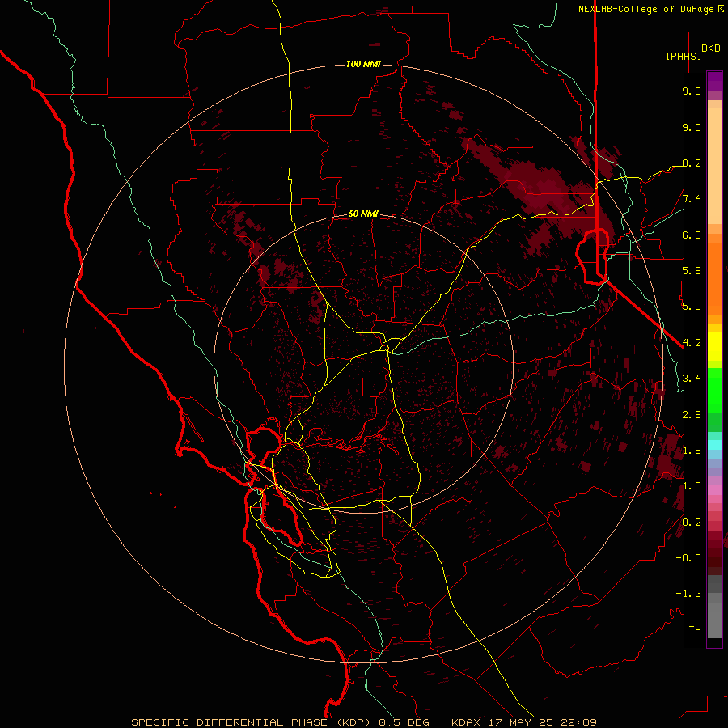Image resolution: width=728 pixels, height=728 pixels.
Task: Click the cyan segment of the color bar
Action: tap(714, 445)
